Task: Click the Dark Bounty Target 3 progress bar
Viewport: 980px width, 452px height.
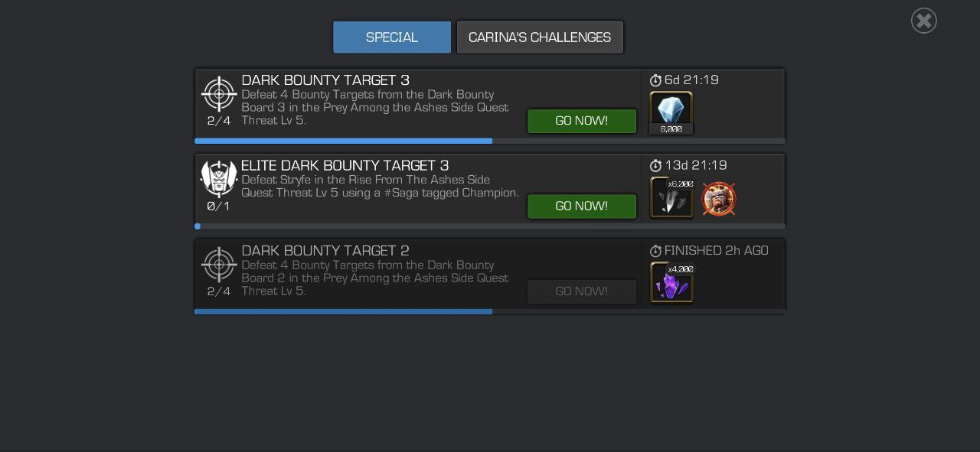Action: (x=490, y=141)
